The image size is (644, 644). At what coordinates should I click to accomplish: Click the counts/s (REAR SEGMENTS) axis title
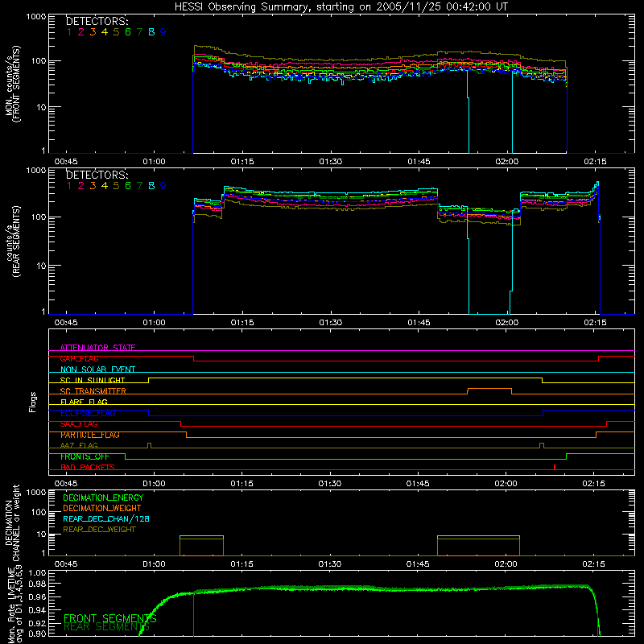tap(13, 242)
